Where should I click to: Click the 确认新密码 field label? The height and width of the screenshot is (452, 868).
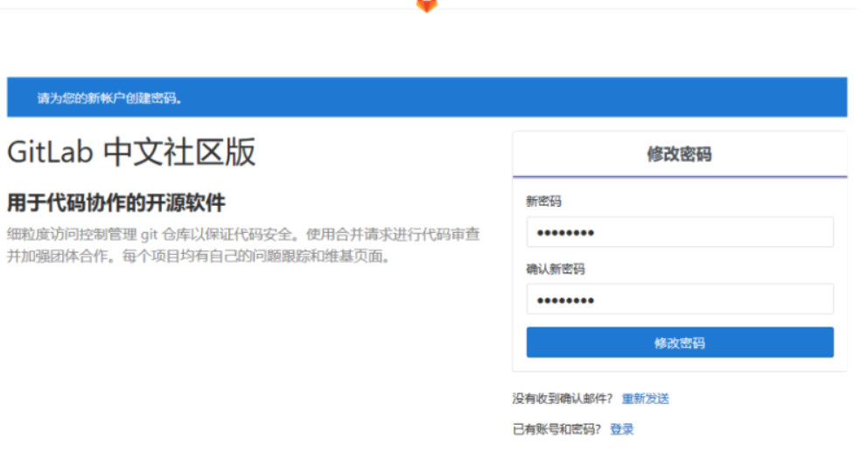coord(556,269)
